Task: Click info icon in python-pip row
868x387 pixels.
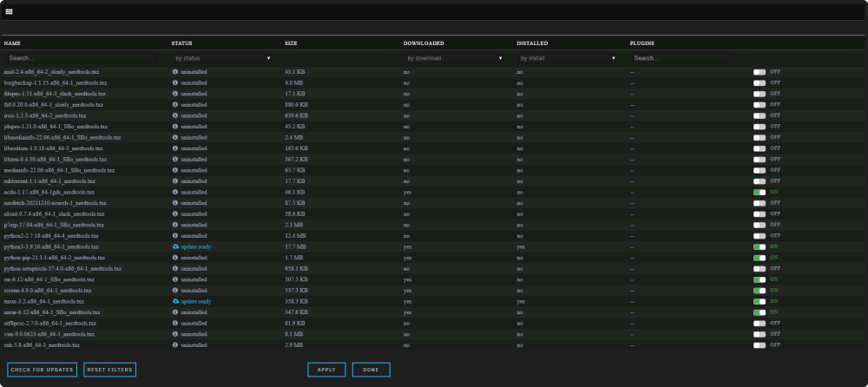Action: point(175,258)
